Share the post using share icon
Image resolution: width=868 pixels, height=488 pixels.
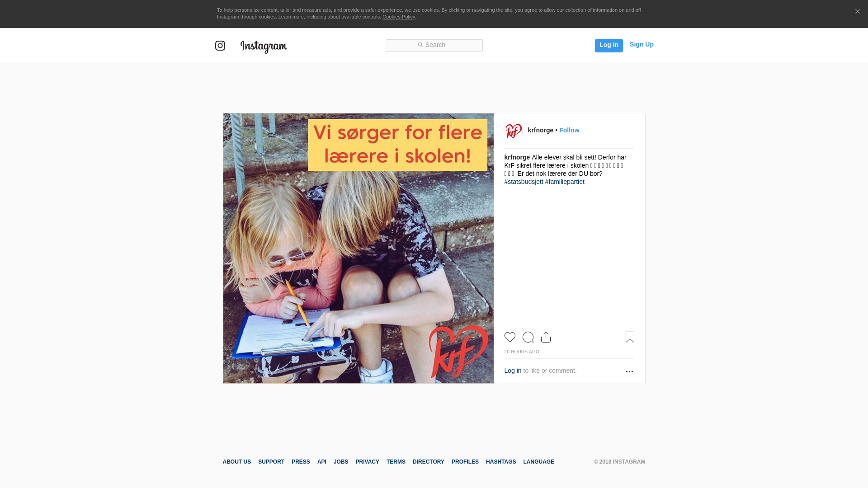coord(546,337)
